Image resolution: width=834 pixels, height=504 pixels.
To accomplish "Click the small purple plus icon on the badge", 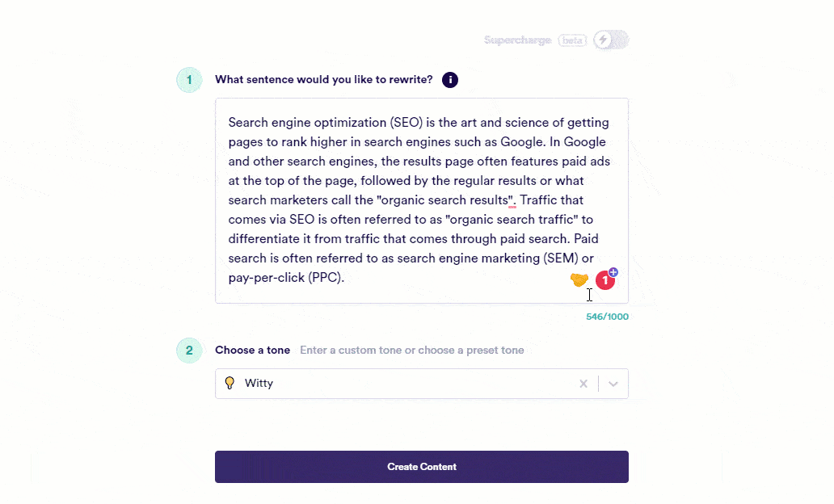I will tap(613, 272).
